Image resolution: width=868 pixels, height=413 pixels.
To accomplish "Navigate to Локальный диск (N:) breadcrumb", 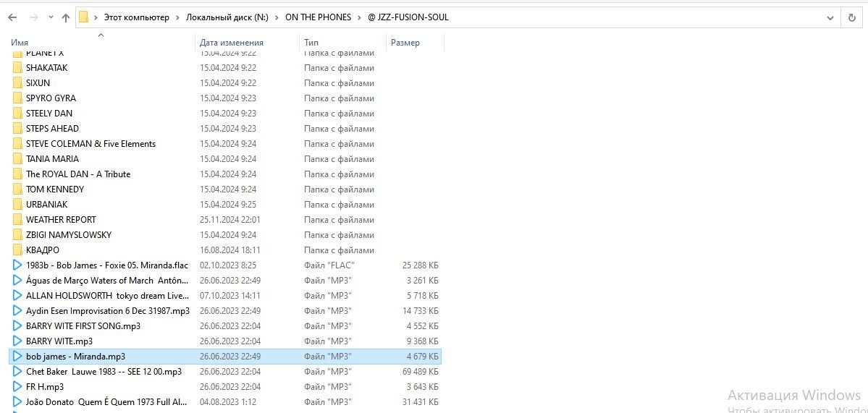I will pyautogui.click(x=227, y=17).
